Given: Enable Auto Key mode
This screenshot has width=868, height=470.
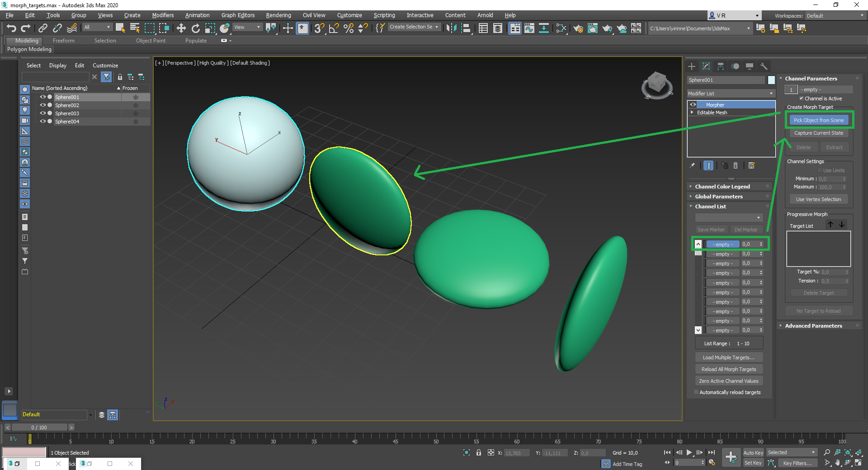Looking at the screenshot, I should (x=753, y=452).
